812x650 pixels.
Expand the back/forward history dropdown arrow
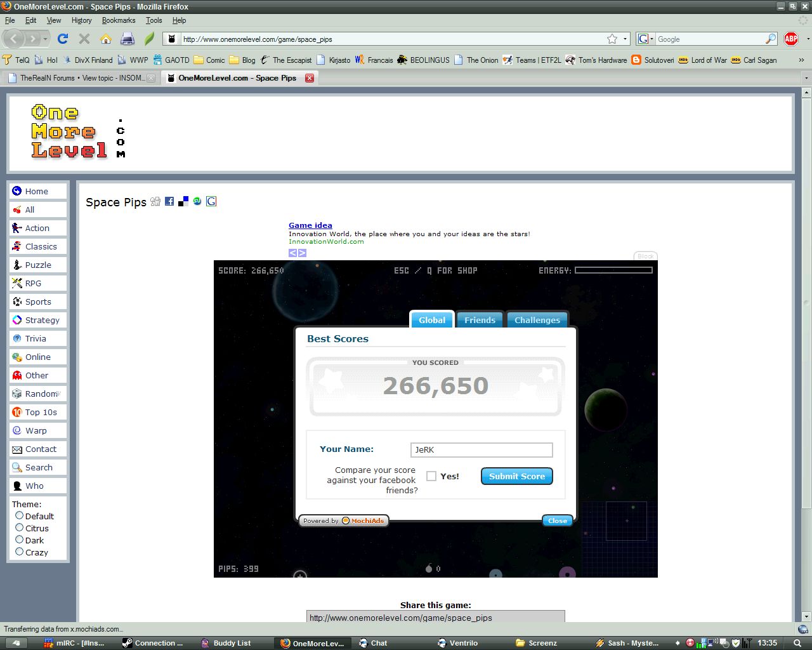point(46,39)
